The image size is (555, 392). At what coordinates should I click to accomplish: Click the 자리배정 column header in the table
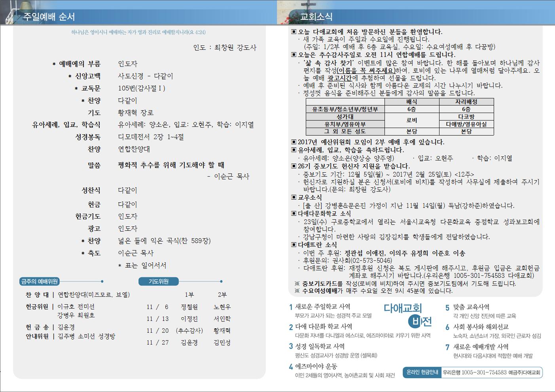[466, 102]
